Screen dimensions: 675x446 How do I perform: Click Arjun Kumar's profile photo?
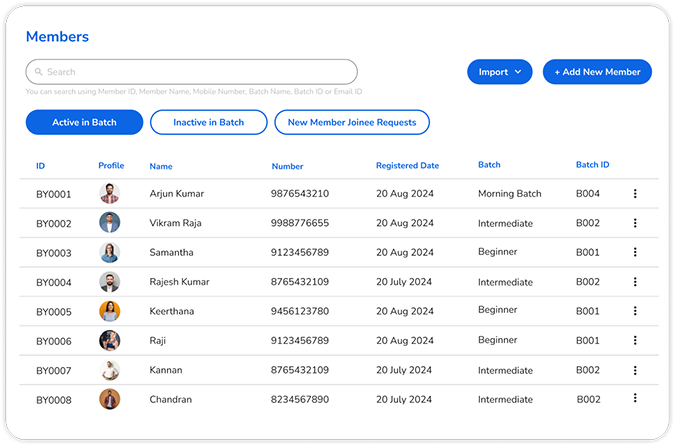pyautogui.click(x=109, y=194)
